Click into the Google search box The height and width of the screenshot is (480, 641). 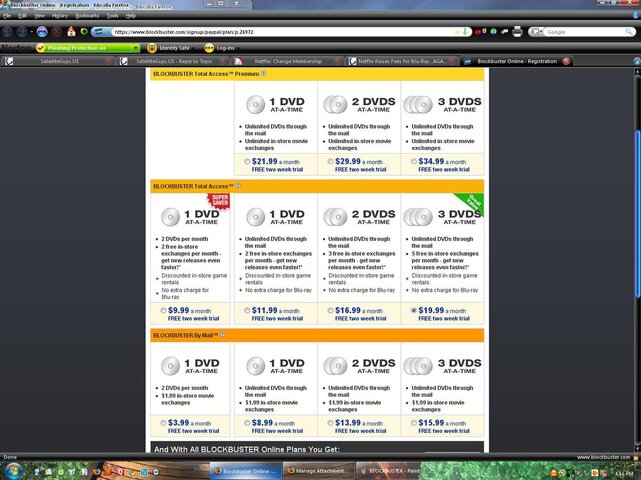tap(585, 31)
